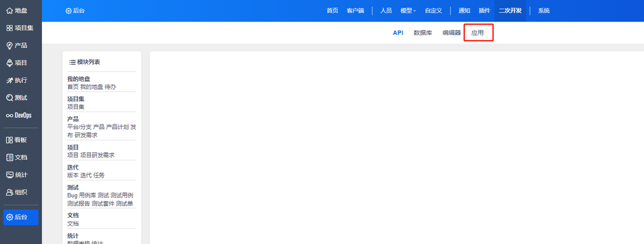Go to 首页 in the top navigation bar
Viewport: 644px width, 244px height.
pyautogui.click(x=333, y=11)
